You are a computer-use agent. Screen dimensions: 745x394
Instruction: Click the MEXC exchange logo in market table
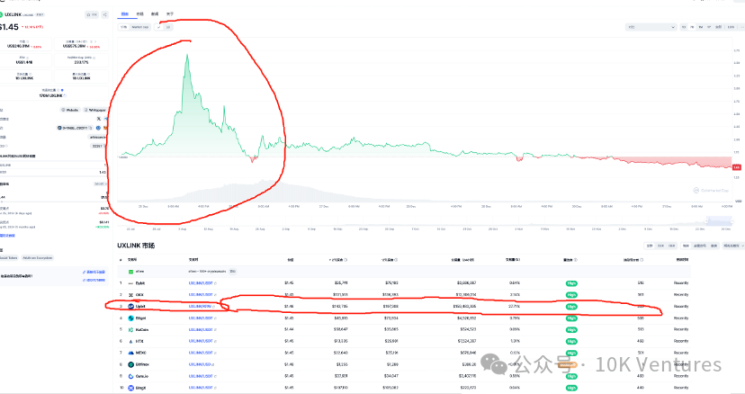(131, 353)
